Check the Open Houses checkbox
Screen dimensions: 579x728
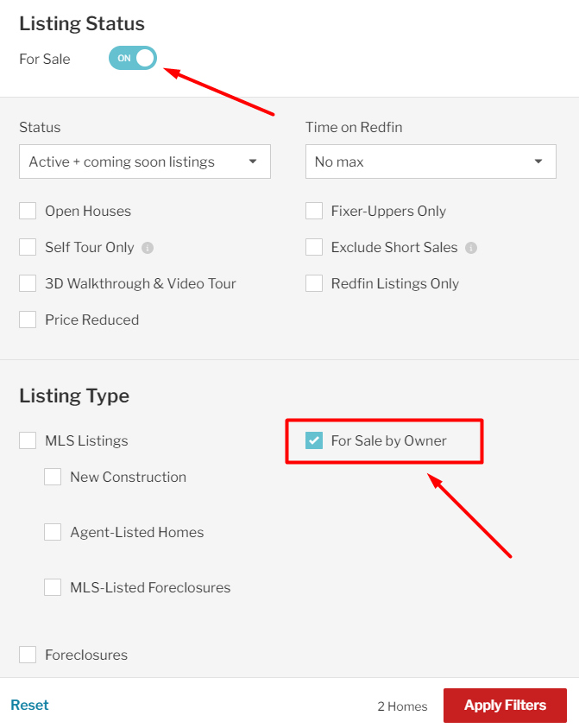click(28, 211)
